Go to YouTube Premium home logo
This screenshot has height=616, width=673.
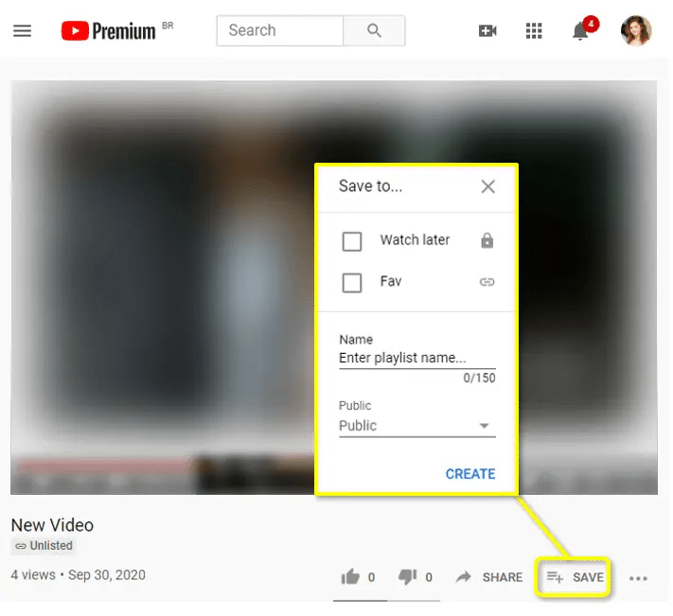coord(108,31)
